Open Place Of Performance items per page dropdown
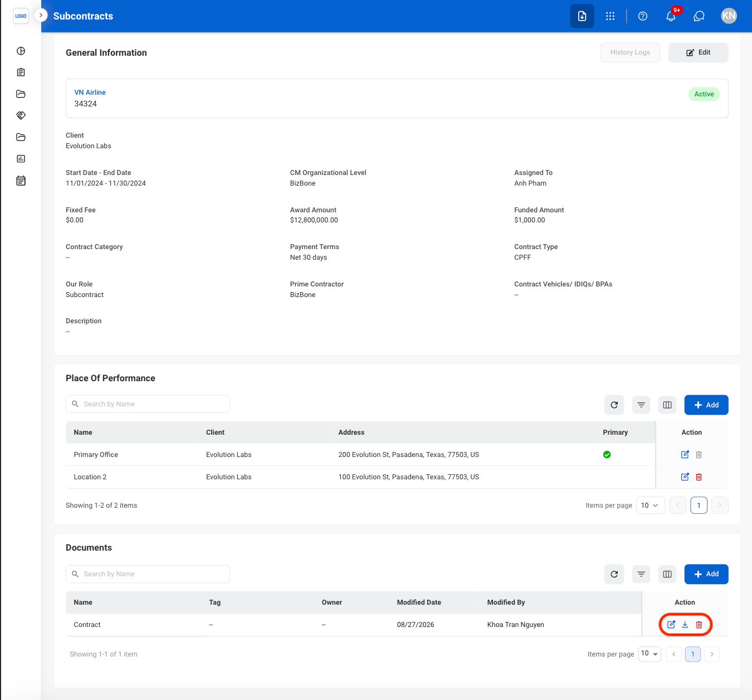 [x=651, y=505]
